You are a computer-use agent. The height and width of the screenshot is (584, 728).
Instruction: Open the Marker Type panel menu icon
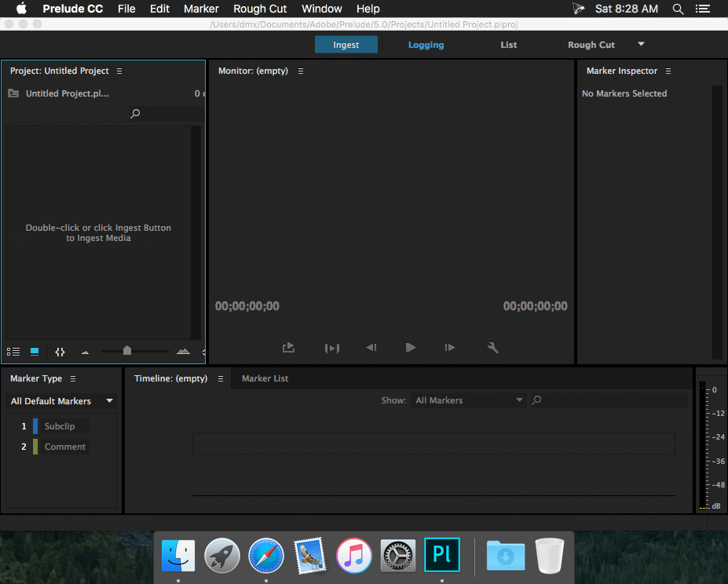point(73,379)
